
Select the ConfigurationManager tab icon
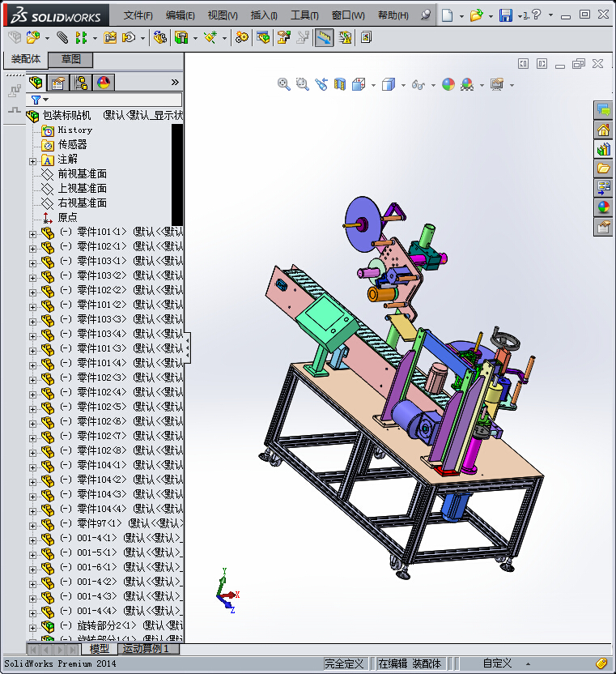[81, 83]
